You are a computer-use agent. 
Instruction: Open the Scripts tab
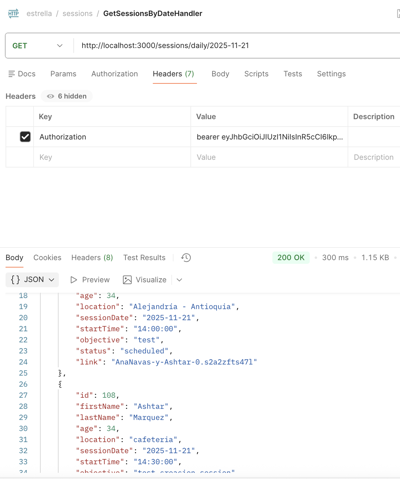[x=256, y=74]
